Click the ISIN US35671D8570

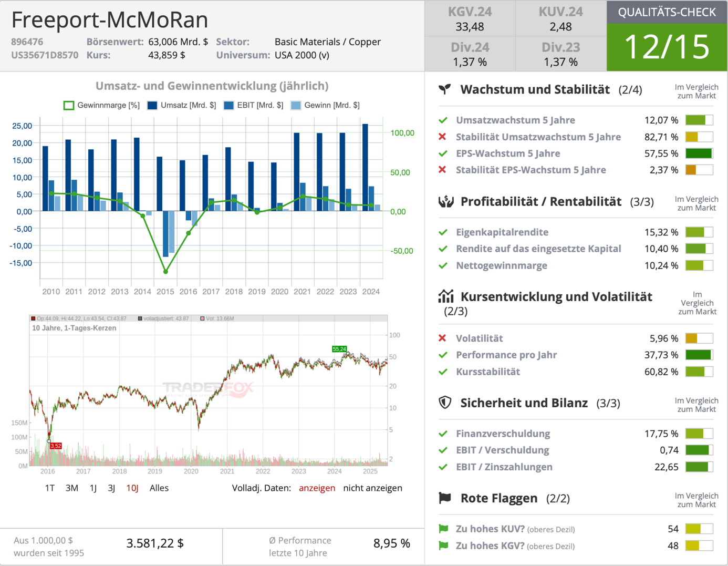[x=45, y=55]
